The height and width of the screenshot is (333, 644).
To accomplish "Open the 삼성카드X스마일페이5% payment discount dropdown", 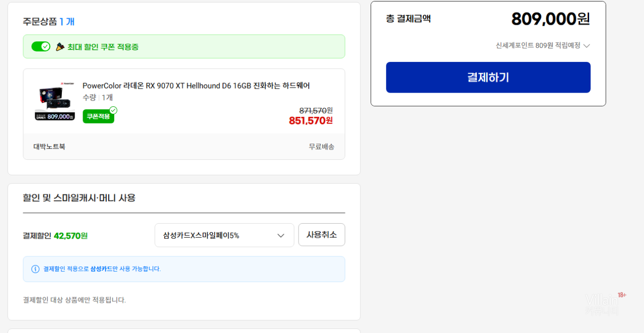I will (224, 235).
